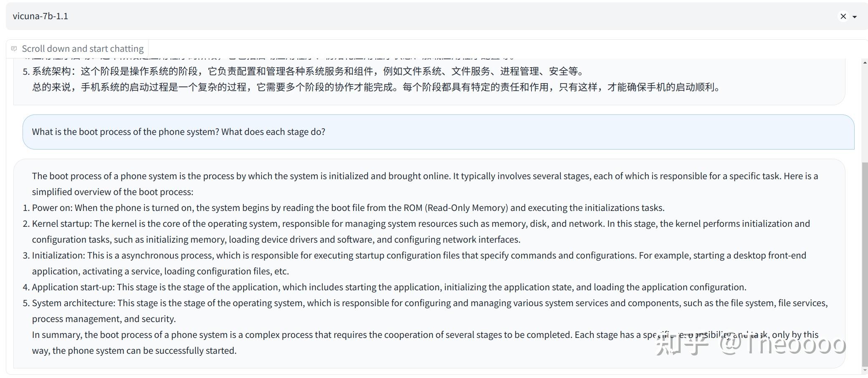This screenshot has height=378, width=868.
Task: Expand the model selector dropdown arrow
Action: pos(855,17)
